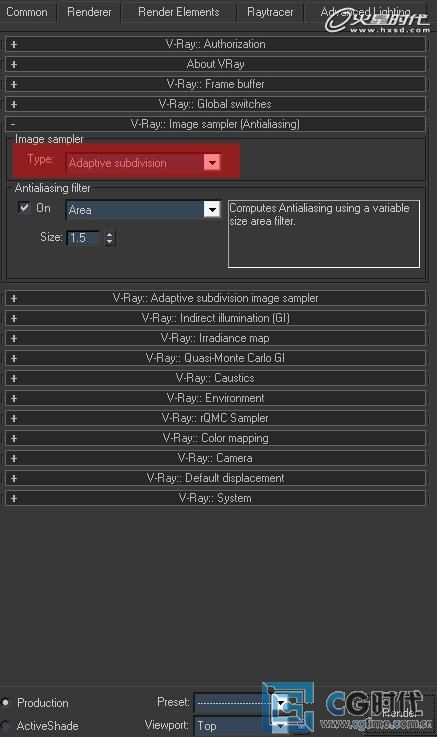Click the filter Size value field
The image size is (437, 737).
click(84, 238)
